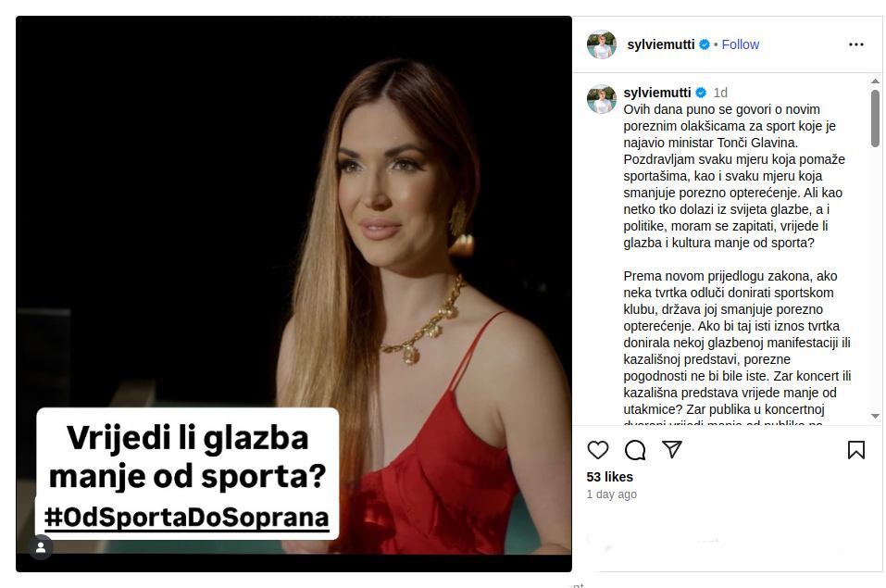
Task: Click the header profile picture avatar
Action: click(602, 44)
